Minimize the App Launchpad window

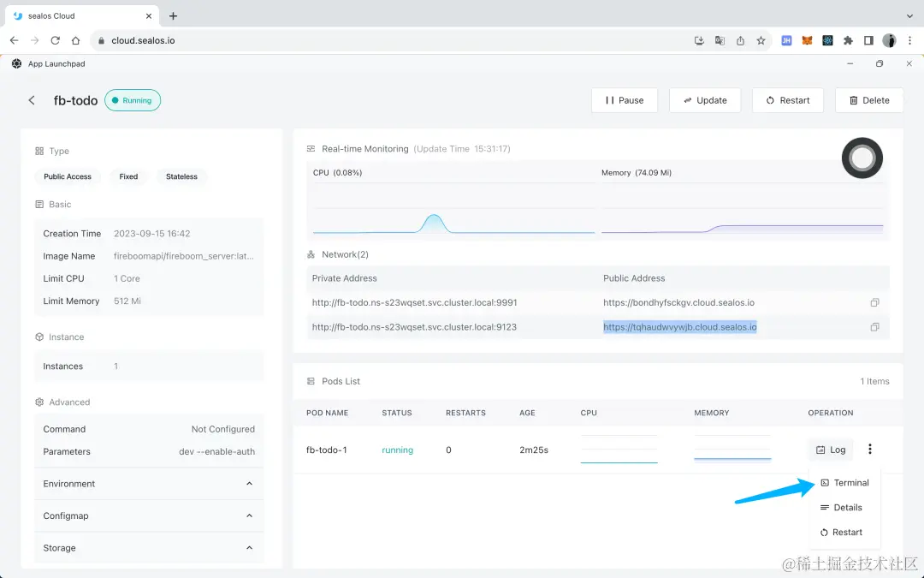click(850, 63)
